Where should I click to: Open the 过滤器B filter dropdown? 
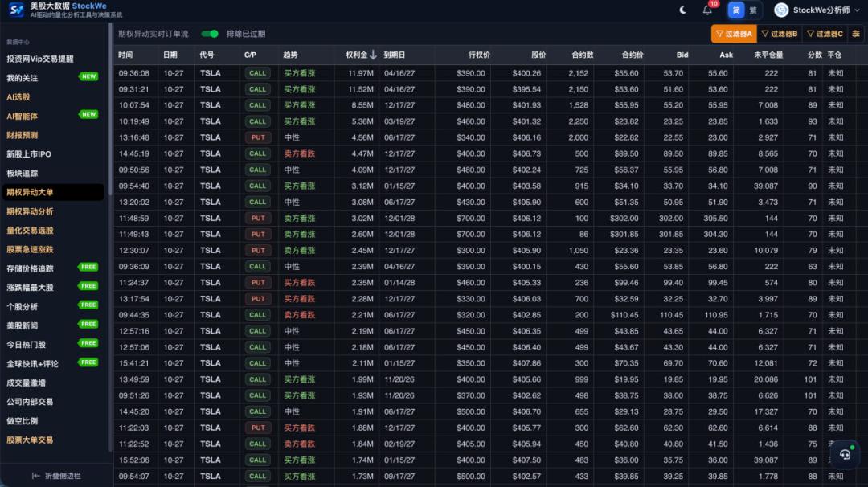780,34
